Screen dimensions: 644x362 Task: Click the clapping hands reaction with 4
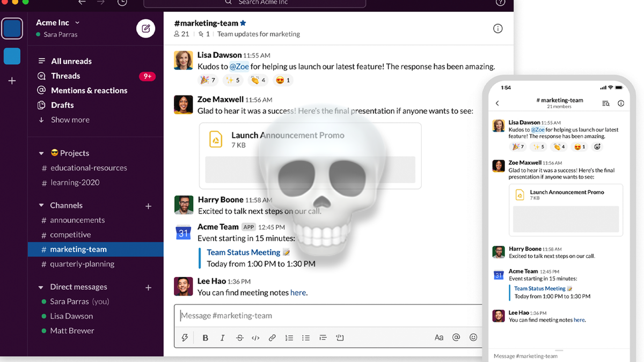point(258,80)
